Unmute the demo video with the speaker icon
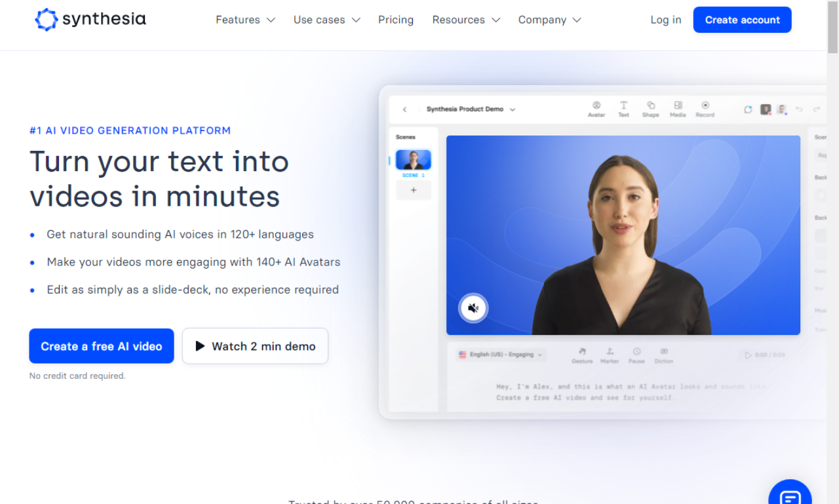Viewport: 839px width, 504px height. [473, 308]
